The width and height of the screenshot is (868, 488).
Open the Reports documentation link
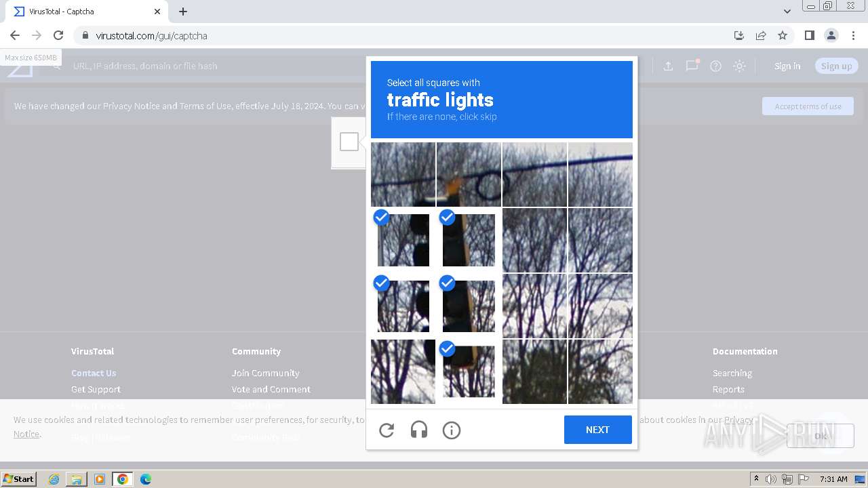tap(728, 389)
